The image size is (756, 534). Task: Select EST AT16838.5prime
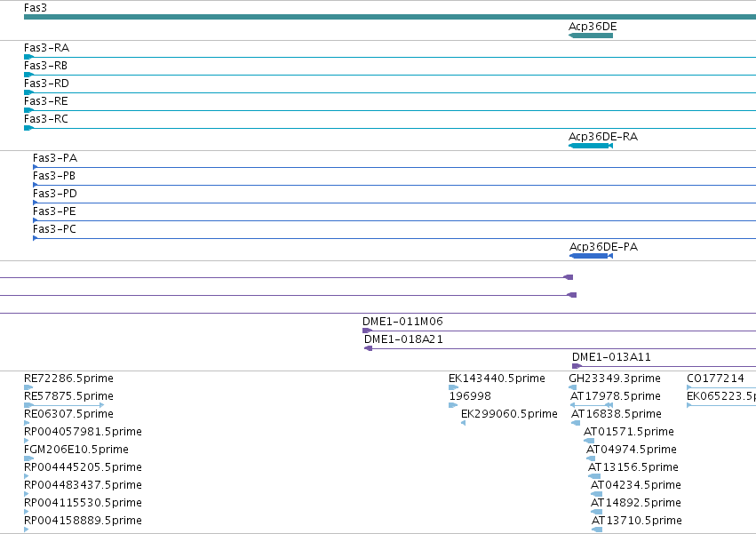click(617, 414)
